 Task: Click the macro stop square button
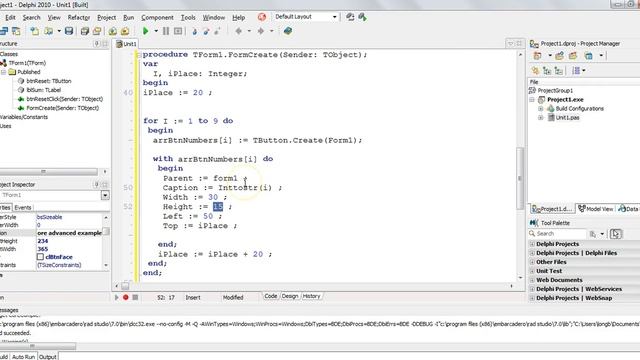(135, 297)
